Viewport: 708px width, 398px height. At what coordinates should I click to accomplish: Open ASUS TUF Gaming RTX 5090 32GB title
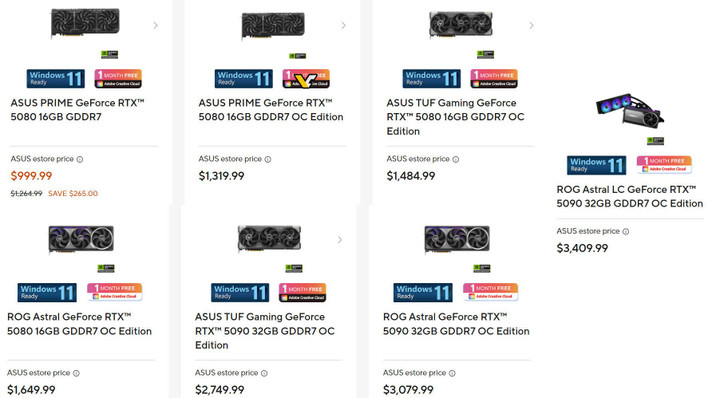coord(265,331)
